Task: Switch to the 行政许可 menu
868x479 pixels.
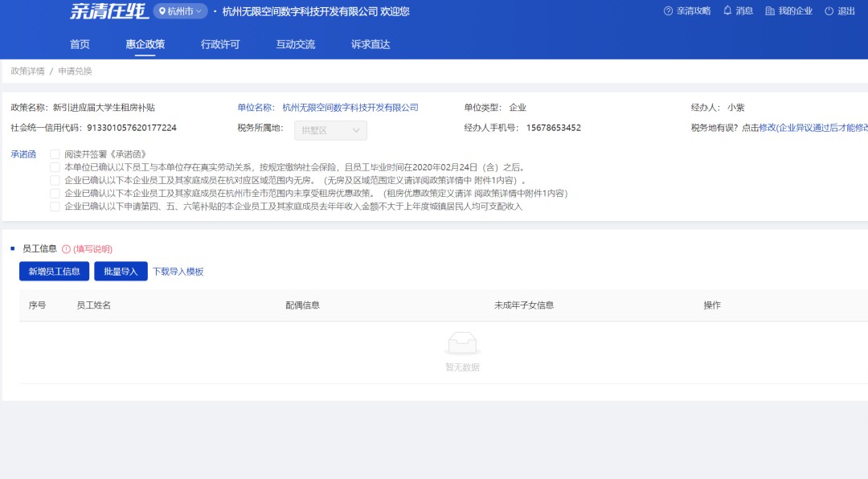Action: click(x=222, y=44)
